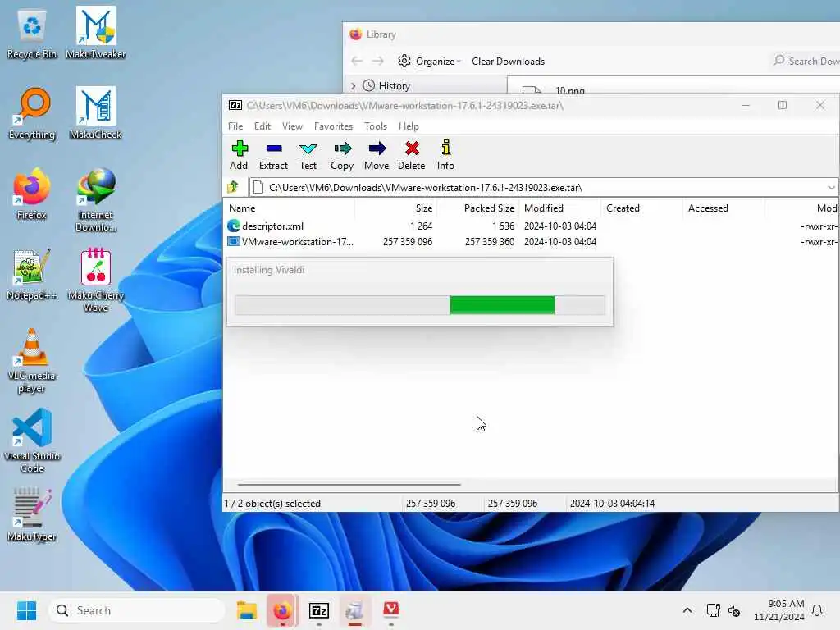This screenshot has height=630, width=840.
Task: Click the Move toolbar icon
Action: click(377, 155)
